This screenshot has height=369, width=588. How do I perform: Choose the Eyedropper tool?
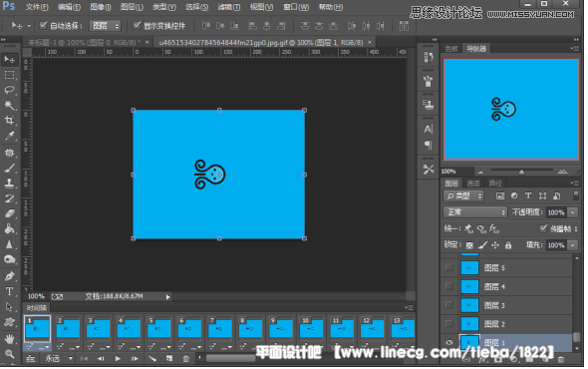click(9, 136)
